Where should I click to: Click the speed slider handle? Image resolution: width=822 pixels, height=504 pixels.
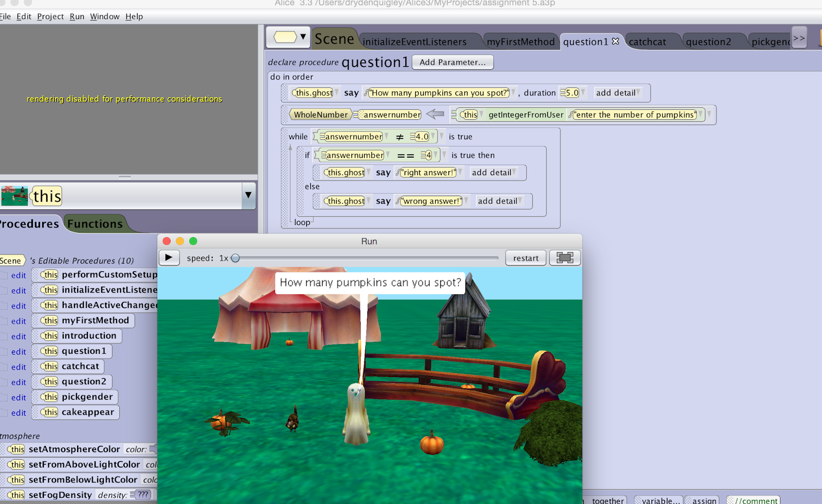tap(235, 258)
